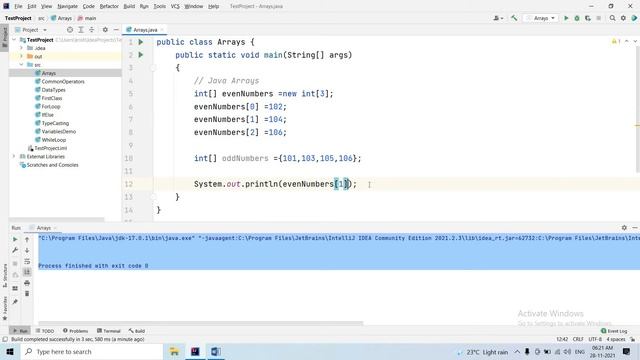This screenshot has height=360, width=640.
Task: Open File Explorer from taskbar
Action: [x=174, y=351]
